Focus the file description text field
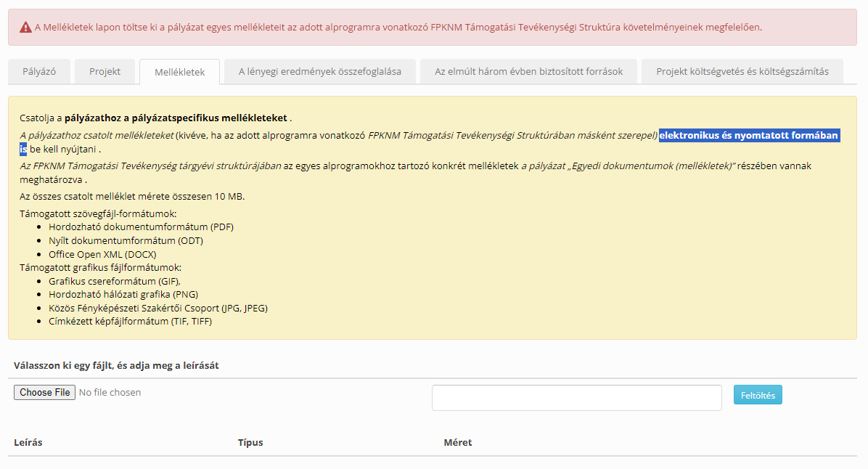Screen dimensions: 868x469 (x=576, y=398)
